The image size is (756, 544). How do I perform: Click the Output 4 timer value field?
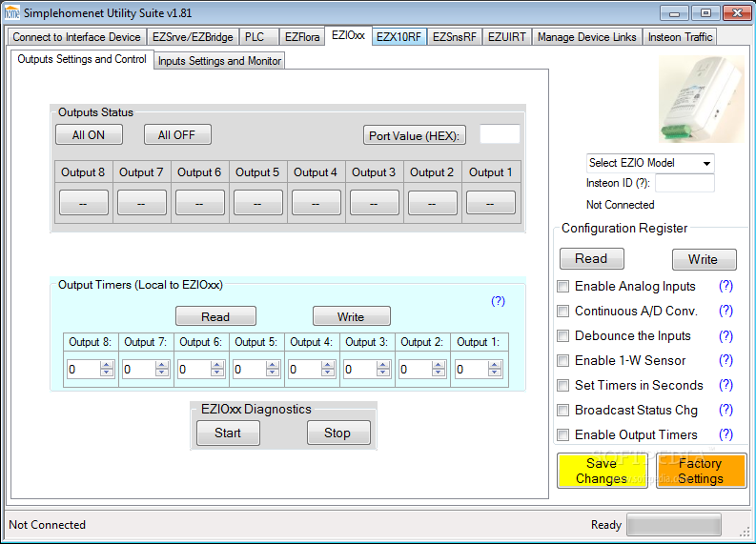tap(305, 369)
